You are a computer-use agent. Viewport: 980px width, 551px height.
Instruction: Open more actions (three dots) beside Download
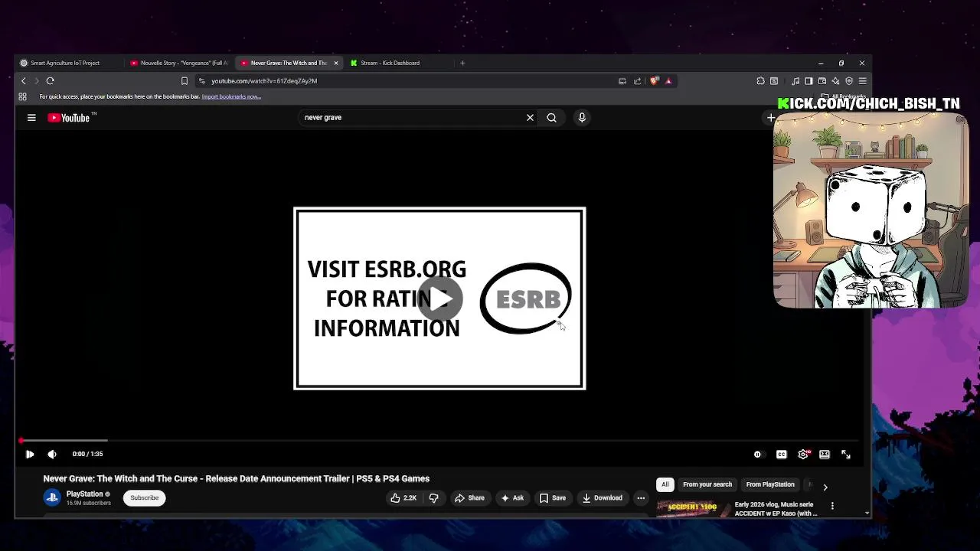[641, 498]
